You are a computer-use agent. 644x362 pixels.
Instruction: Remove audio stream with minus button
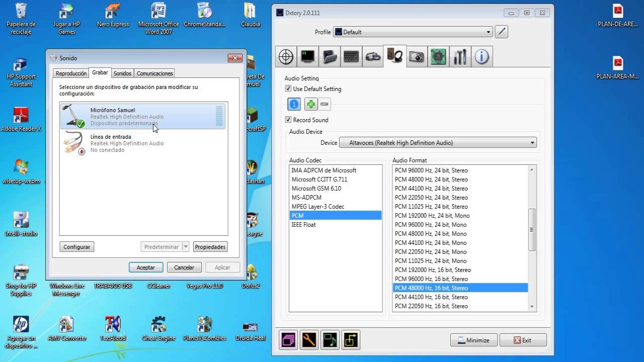coord(325,104)
